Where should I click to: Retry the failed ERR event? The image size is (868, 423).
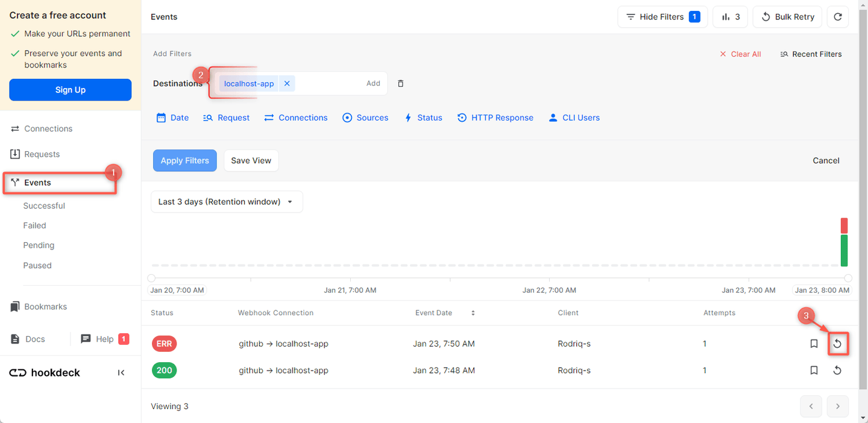(837, 343)
